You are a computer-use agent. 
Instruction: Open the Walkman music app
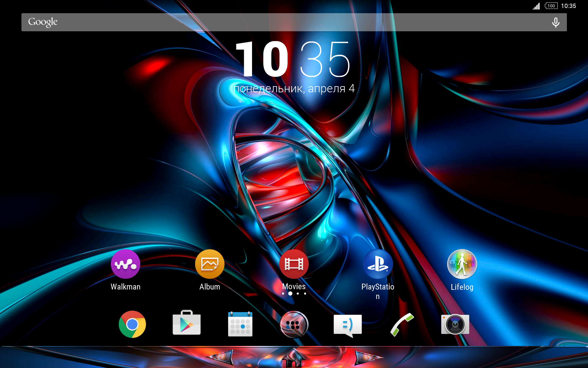pos(126,264)
